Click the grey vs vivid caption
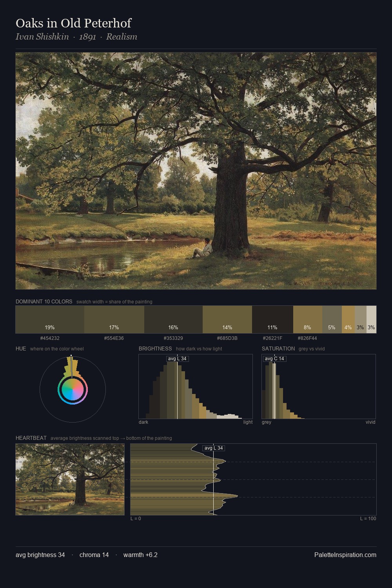 tap(312, 349)
